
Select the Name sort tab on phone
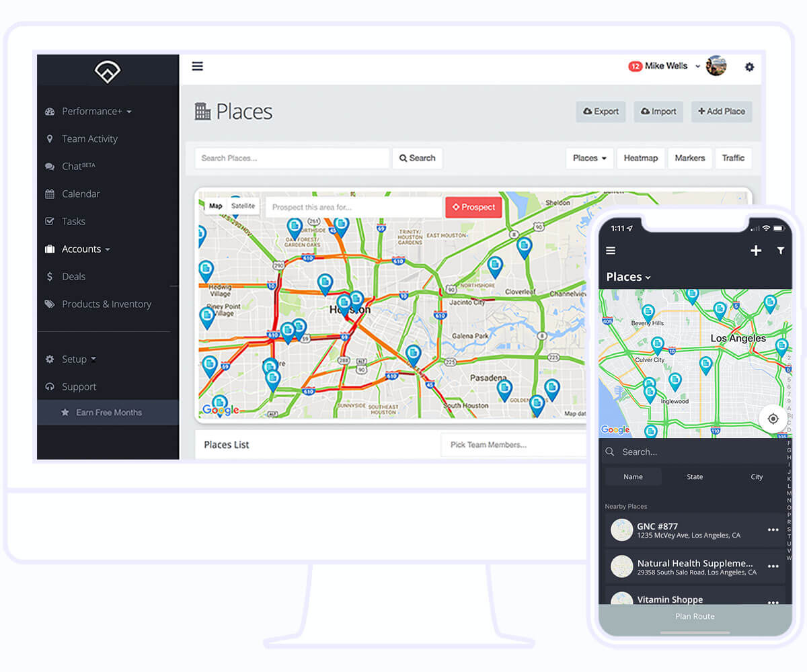pos(633,477)
